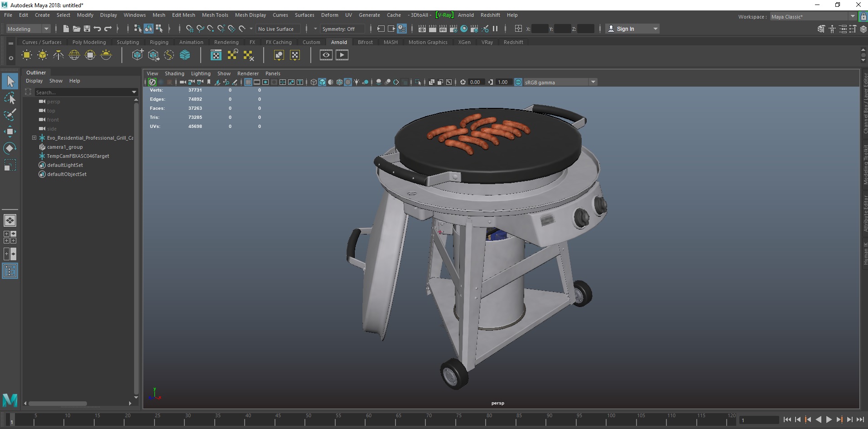Viewport: 868px width, 429px height.
Task: Click the Arnold volume shelf icon
Action: click(185, 55)
